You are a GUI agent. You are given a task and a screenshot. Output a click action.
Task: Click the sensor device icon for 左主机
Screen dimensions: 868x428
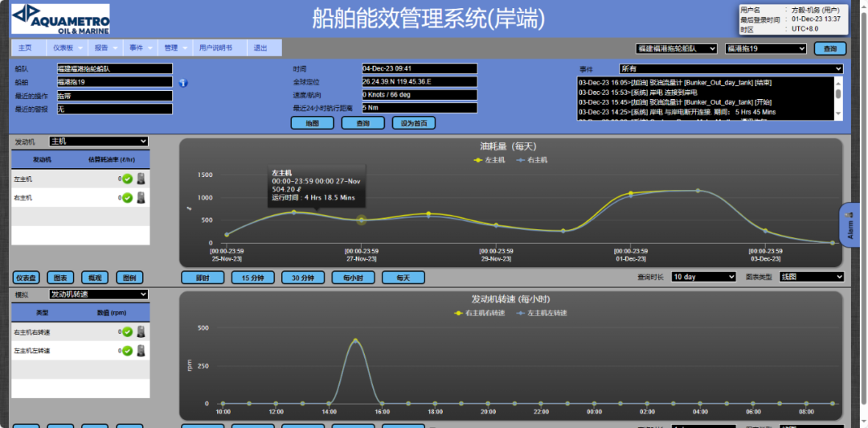pos(141,179)
